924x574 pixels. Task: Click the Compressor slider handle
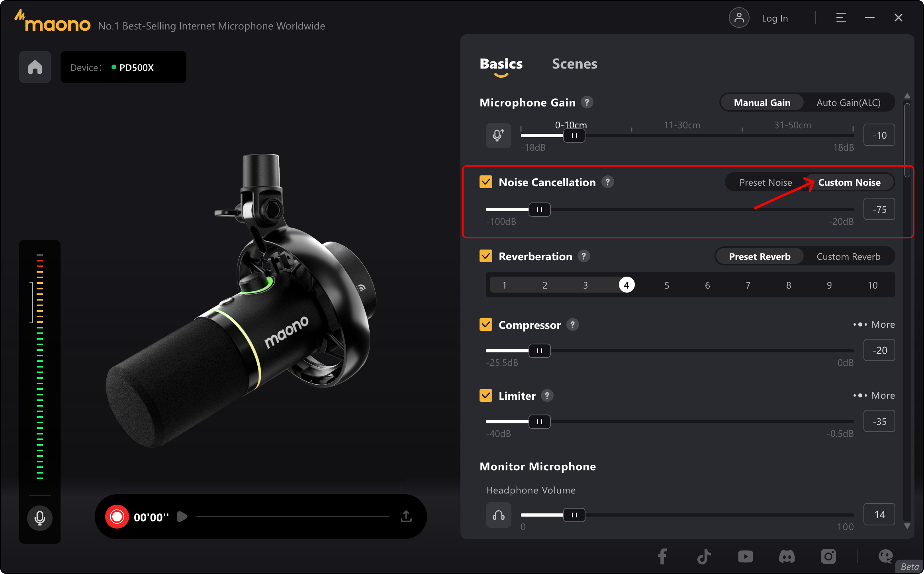tap(539, 351)
